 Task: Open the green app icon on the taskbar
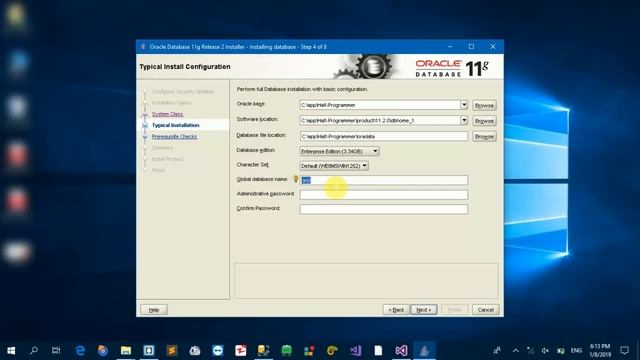click(x=287, y=350)
